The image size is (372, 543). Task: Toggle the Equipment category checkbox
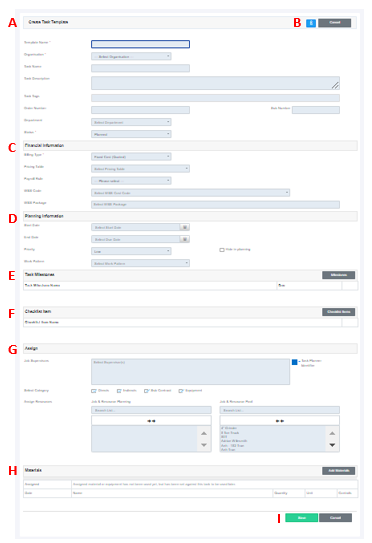(x=180, y=391)
